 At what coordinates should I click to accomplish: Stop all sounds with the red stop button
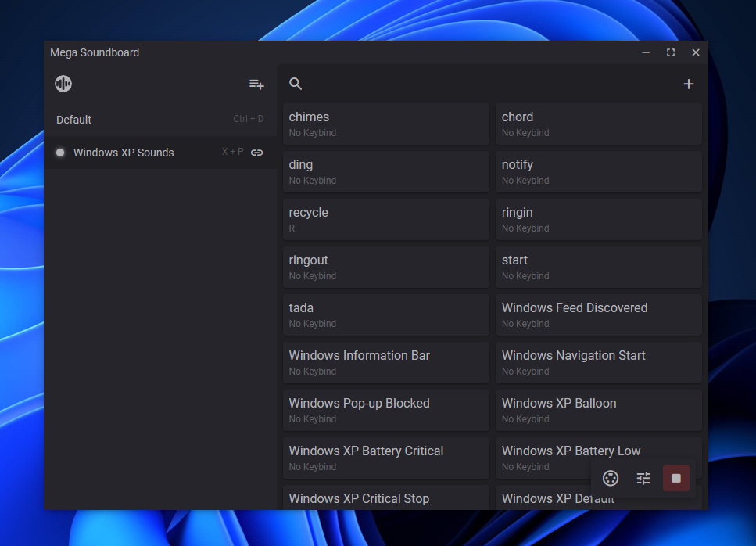tap(676, 478)
